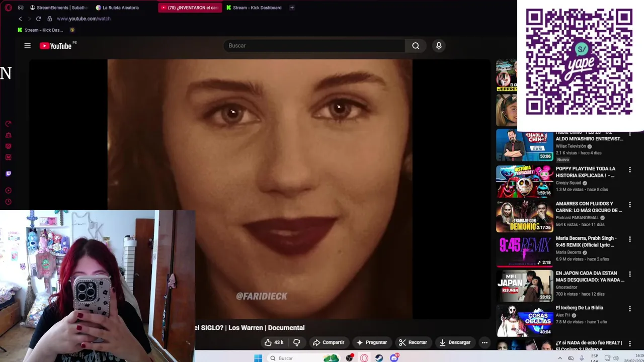Open Creepy Squad channel name
This screenshot has width=644, height=362.
click(568, 183)
